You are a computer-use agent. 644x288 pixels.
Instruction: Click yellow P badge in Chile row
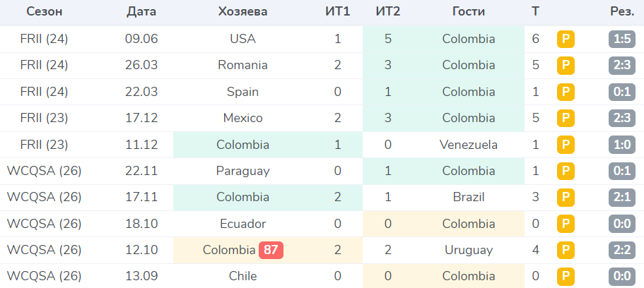point(566,276)
